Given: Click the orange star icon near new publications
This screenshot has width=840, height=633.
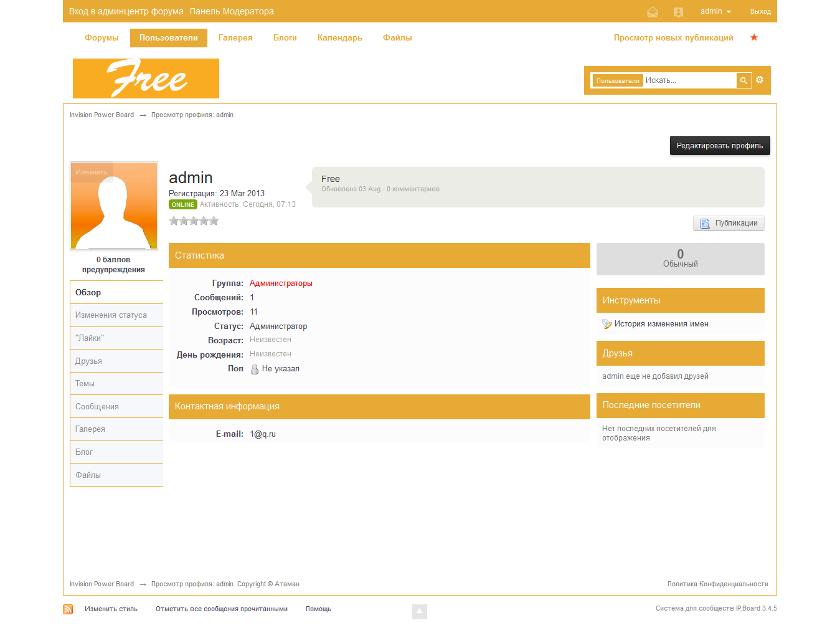Looking at the screenshot, I should [x=753, y=37].
